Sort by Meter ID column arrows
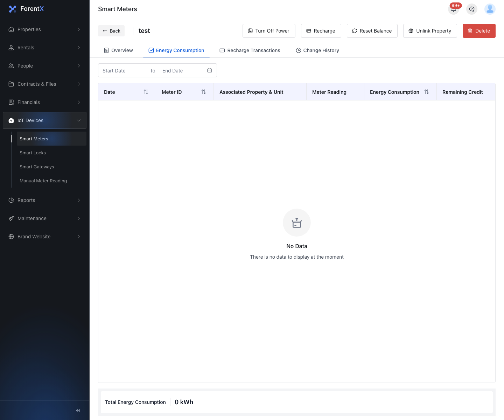504x420 pixels. pyautogui.click(x=204, y=92)
